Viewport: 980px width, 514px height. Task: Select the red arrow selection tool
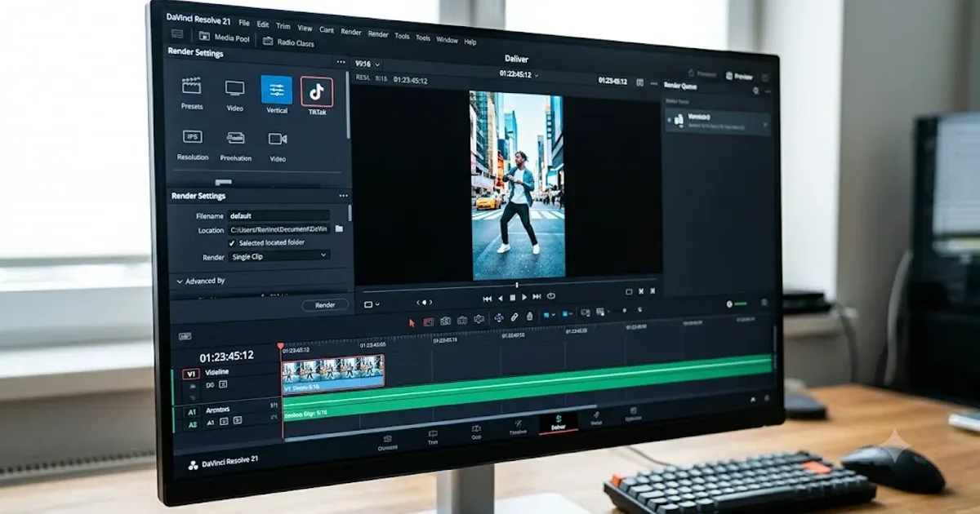[412, 321]
